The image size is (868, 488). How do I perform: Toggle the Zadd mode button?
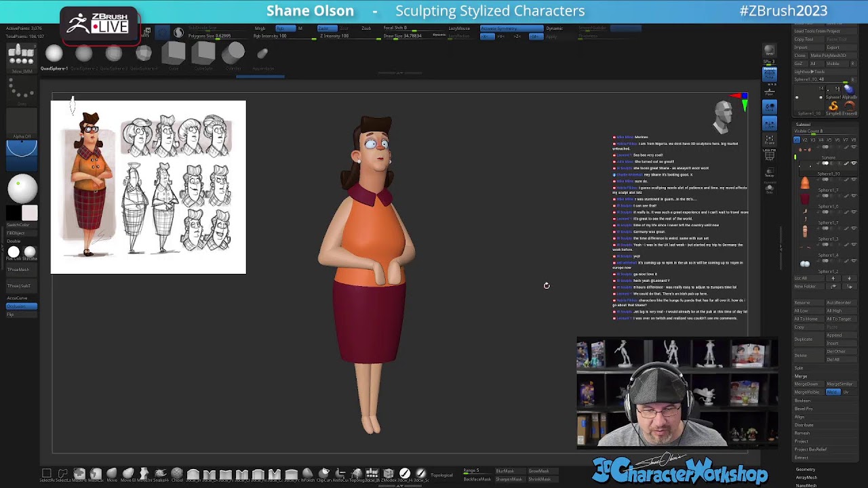(x=327, y=28)
